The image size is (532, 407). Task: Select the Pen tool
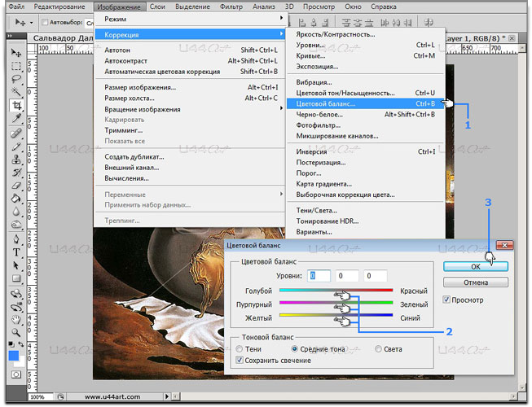click(16, 239)
